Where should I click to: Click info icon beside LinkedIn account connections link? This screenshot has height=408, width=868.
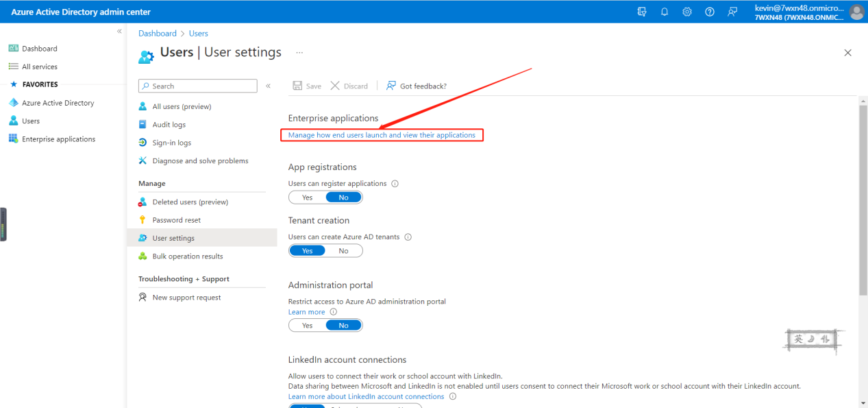pos(453,396)
